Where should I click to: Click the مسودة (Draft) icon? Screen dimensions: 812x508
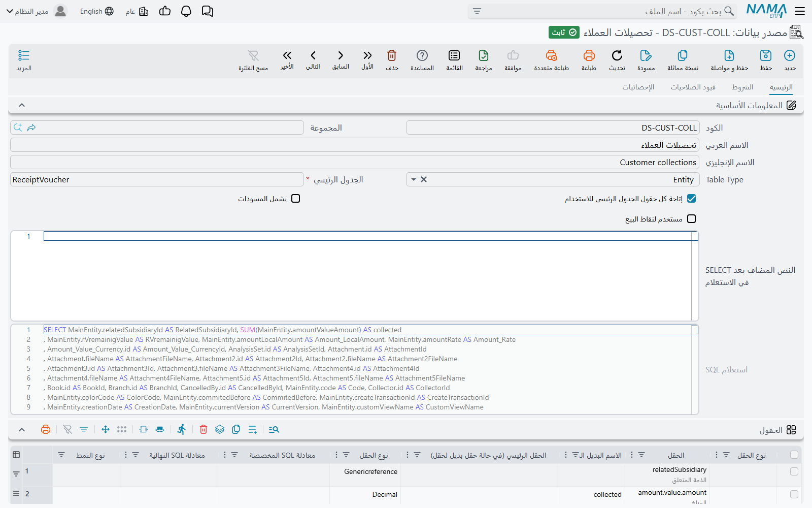[x=646, y=55]
